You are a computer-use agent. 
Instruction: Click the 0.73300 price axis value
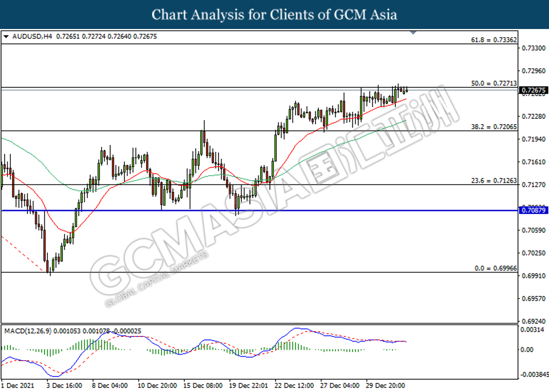pos(533,48)
